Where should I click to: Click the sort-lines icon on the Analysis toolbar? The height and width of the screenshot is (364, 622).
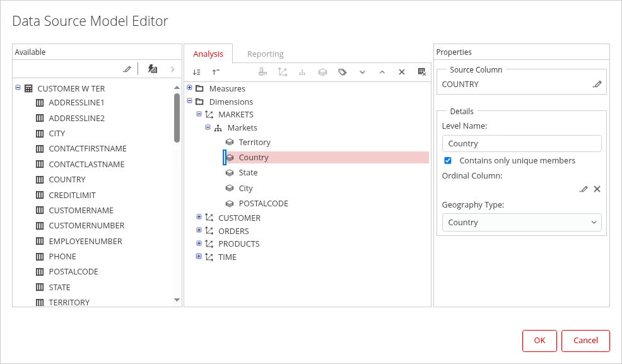[197, 72]
